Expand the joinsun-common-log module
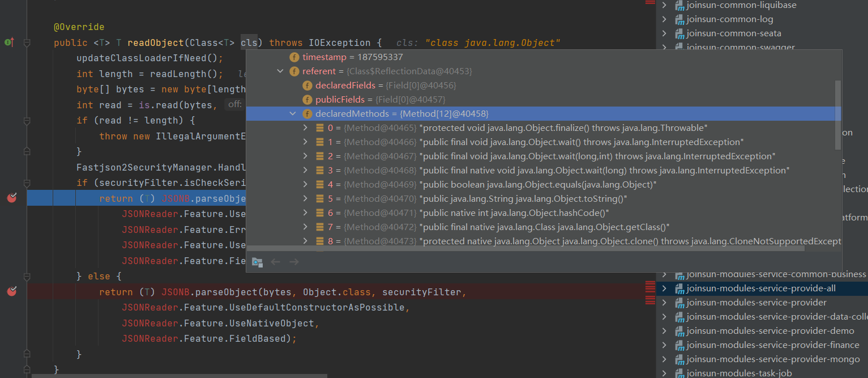This screenshot has height=378, width=868. coord(665,19)
